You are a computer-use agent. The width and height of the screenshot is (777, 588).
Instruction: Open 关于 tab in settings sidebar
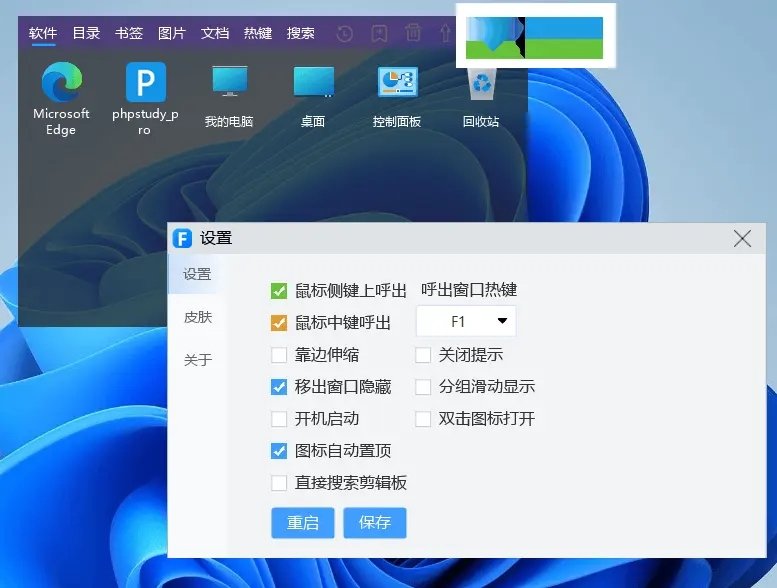coord(198,360)
